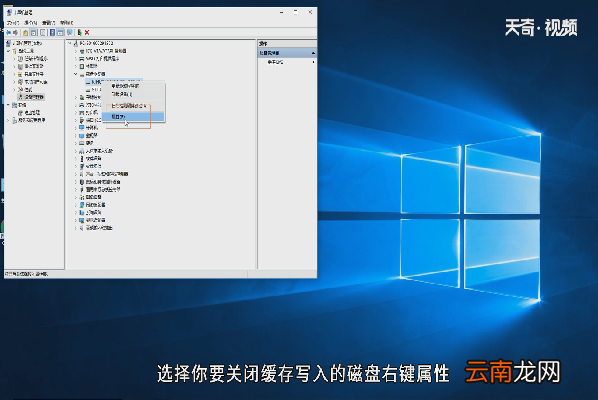This screenshot has height=400, width=598.
Task: Expand 服务和应用程序 (Services and Applications) node
Action: coord(9,120)
